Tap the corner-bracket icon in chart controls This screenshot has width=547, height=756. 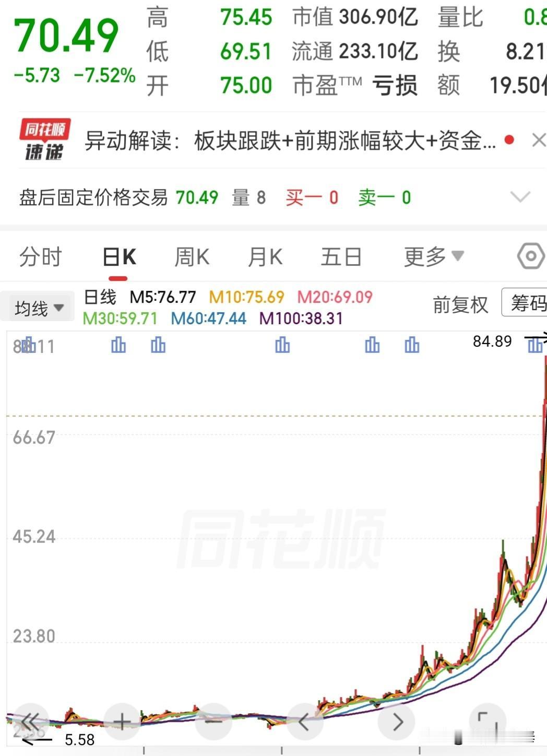[x=488, y=722]
